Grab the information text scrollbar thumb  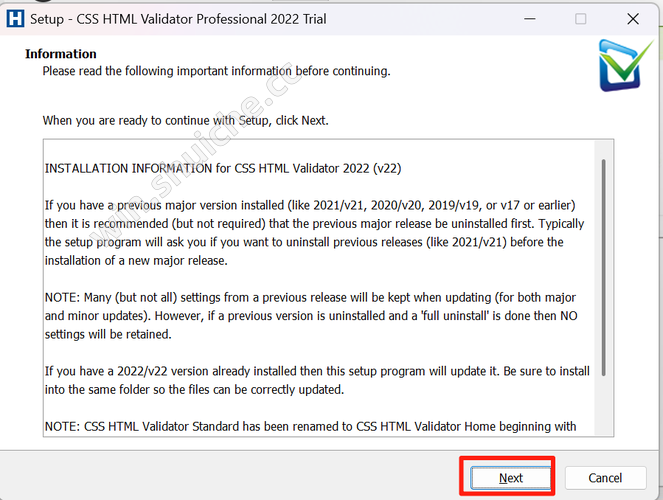click(x=603, y=267)
